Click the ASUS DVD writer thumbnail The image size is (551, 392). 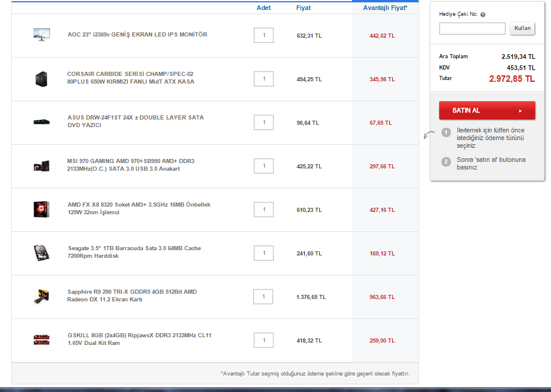point(41,122)
